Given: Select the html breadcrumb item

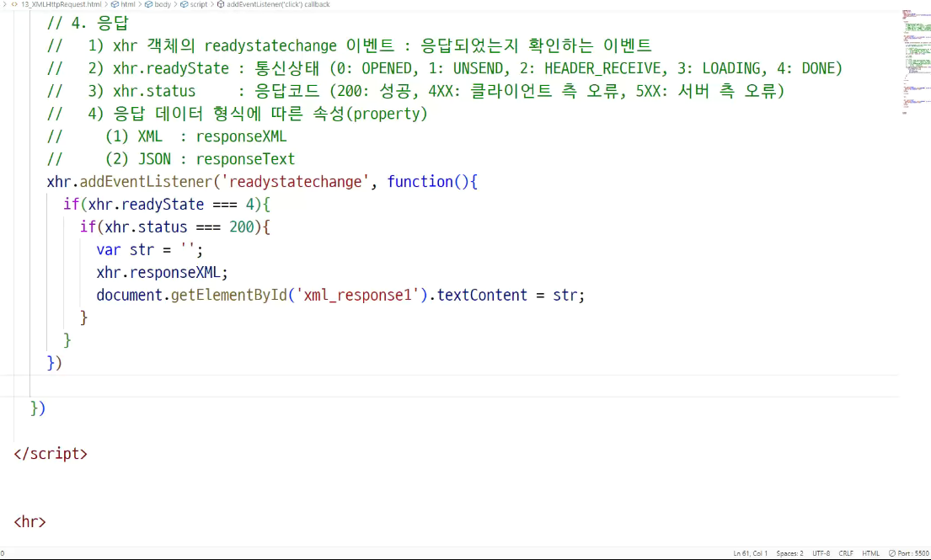Looking at the screenshot, I should (124, 4).
